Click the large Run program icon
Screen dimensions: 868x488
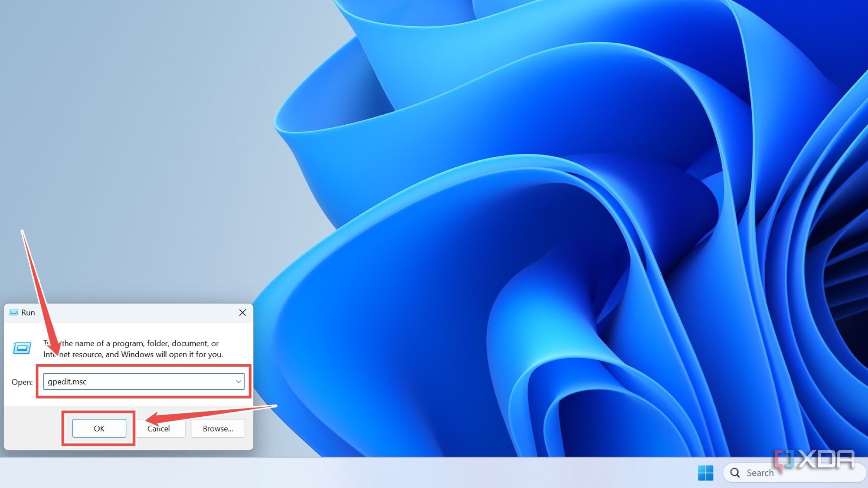(x=22, y=348)
